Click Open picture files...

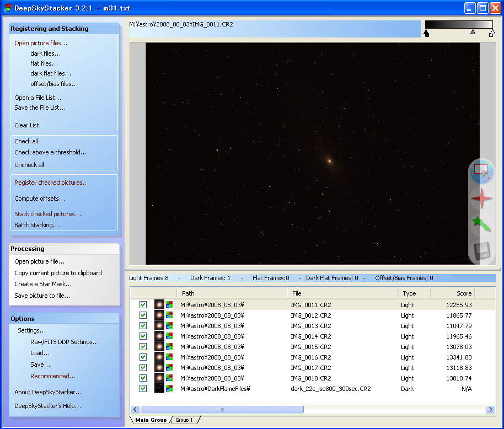click(x=41, y=43)
